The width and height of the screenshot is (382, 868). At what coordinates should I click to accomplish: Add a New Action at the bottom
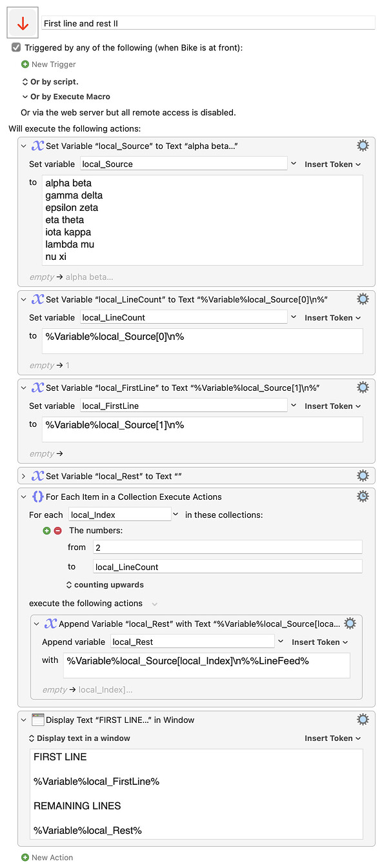[x=52, y=858]
